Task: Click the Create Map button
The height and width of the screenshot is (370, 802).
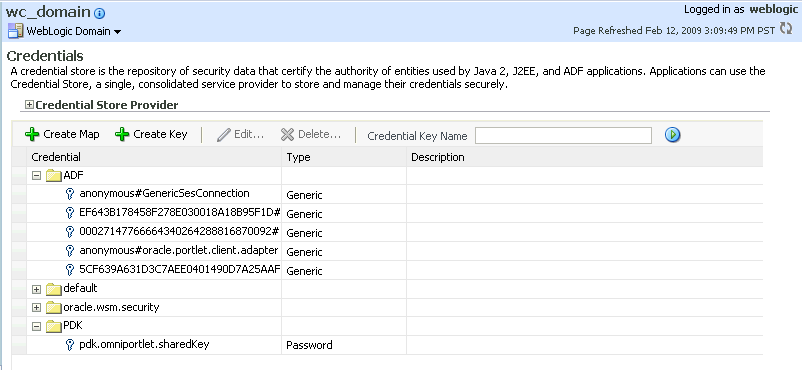Action: 62,134
